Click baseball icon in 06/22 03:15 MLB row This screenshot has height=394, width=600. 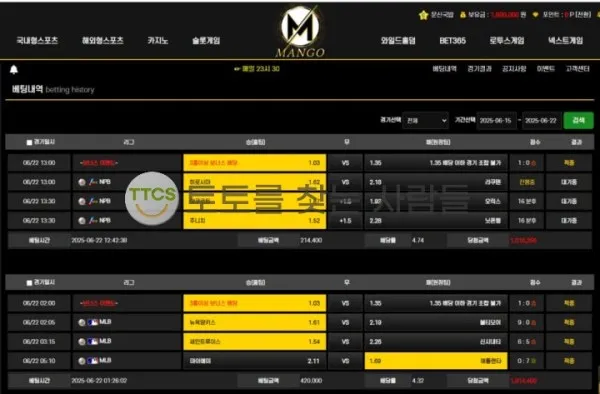(82, 342)
